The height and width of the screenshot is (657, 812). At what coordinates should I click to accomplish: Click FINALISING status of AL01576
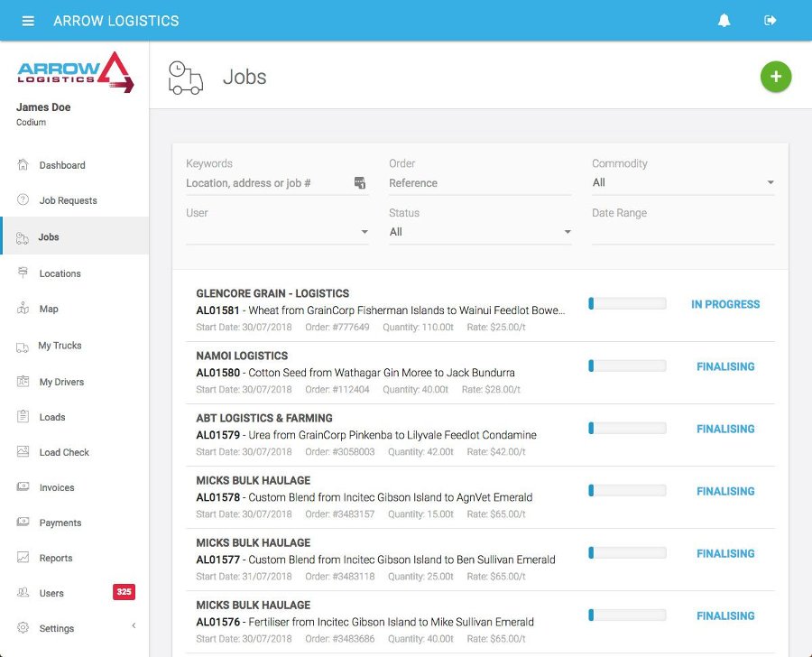pos(725,615)
